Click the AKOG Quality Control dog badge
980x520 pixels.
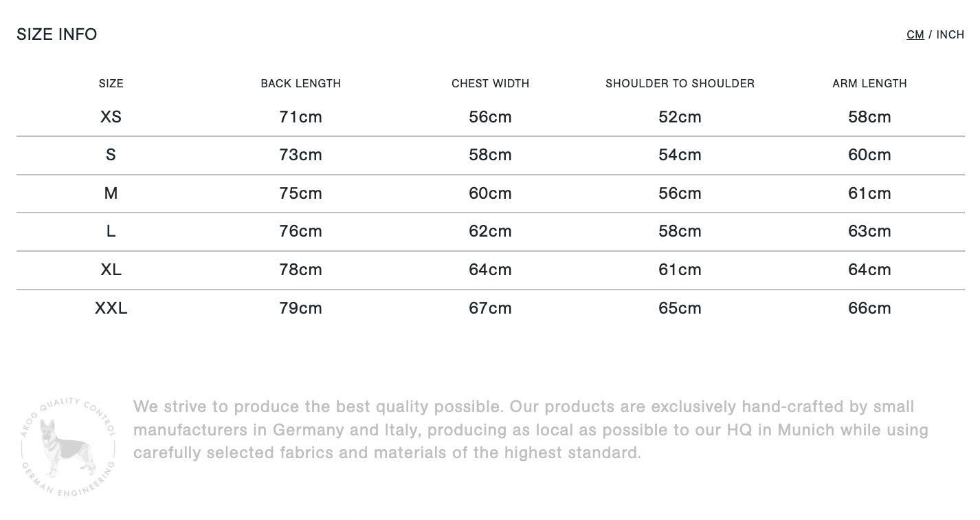pos(67,447)
